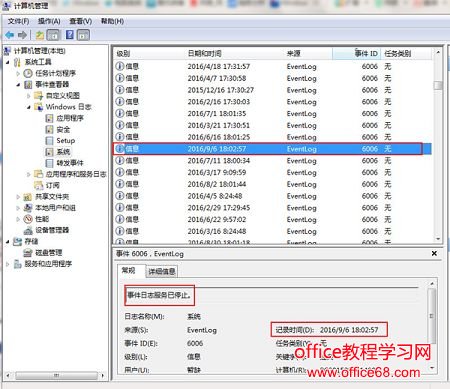Collapse the 事件查看器 tree arrow
The height and width of the screenshot is (389, 450).
point(18,85)
